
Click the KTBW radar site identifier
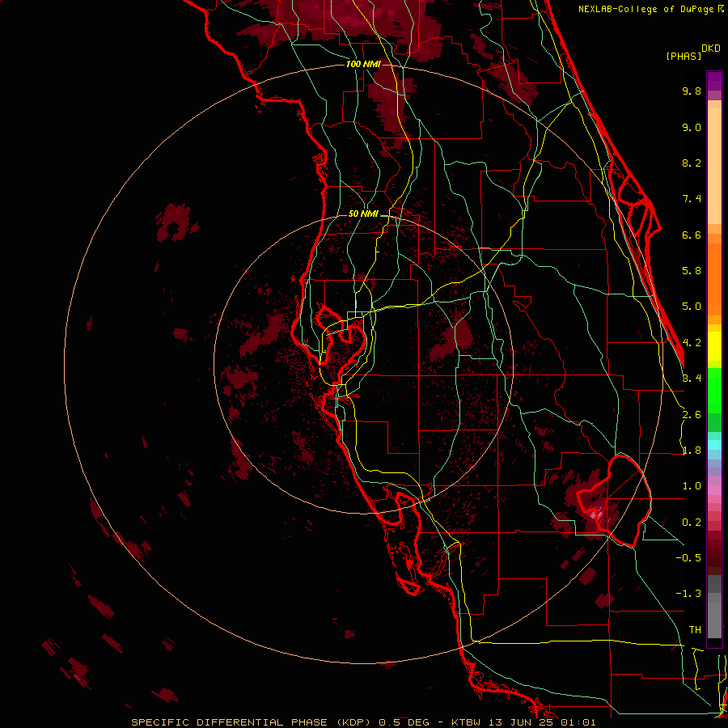click(x=464, y=722)
